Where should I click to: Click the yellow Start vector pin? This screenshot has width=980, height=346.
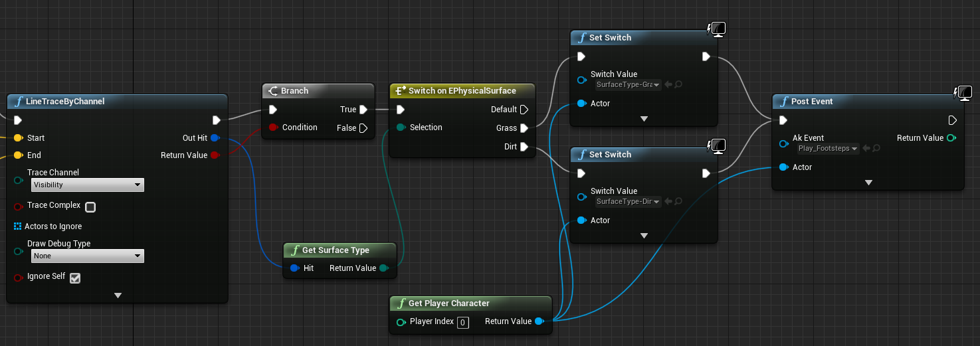tap(18, 138)
